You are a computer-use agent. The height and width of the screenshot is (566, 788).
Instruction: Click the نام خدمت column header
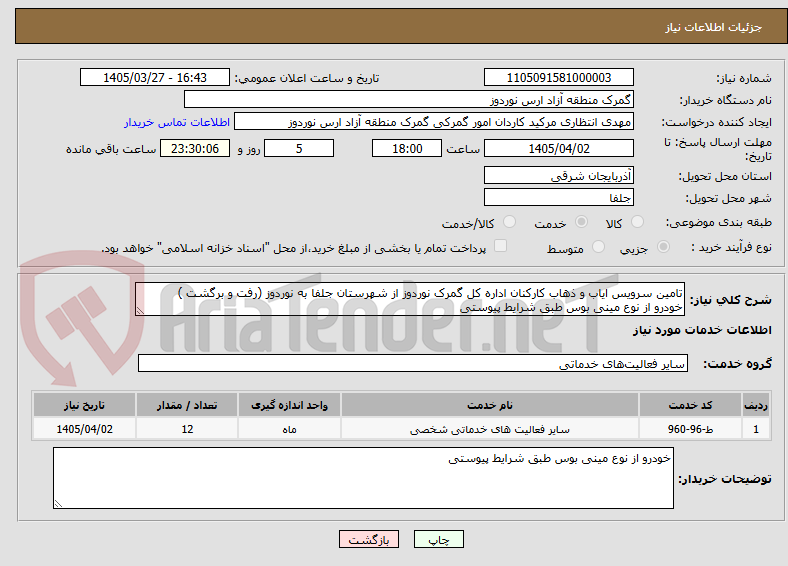click(490, 405)
